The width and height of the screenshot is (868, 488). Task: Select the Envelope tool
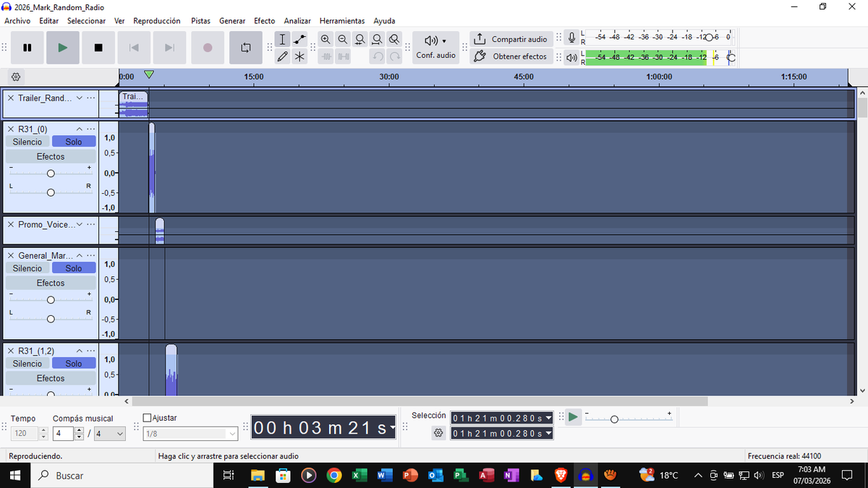299,39
